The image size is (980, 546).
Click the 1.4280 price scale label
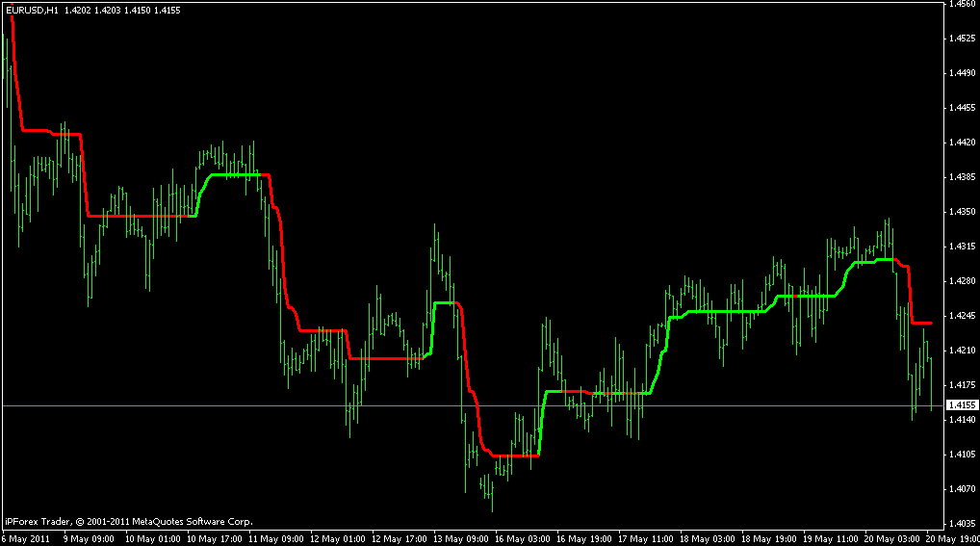tap(962, 281)
